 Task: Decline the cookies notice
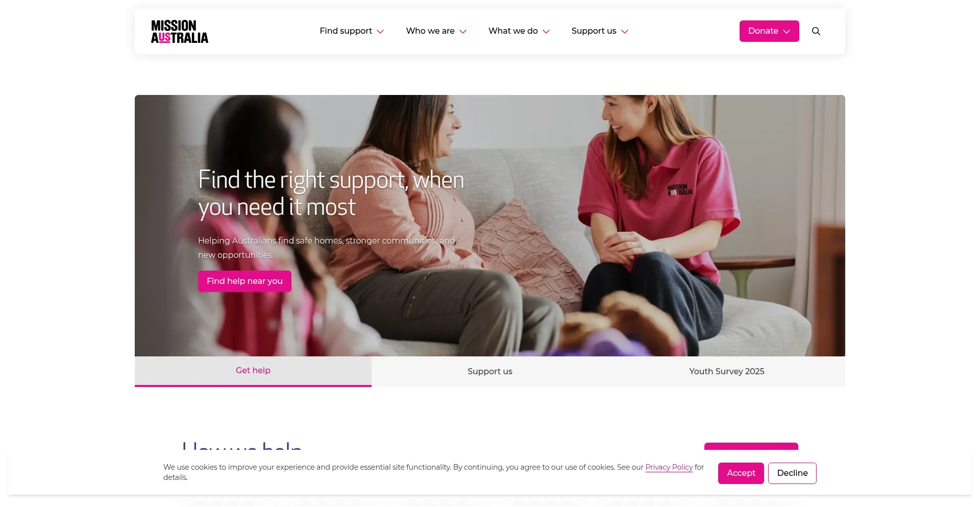coord(792,473)
